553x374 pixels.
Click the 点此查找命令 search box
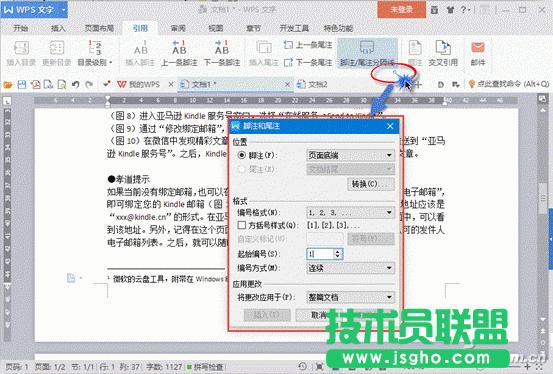pyautogui.click(x=509, y=84)
